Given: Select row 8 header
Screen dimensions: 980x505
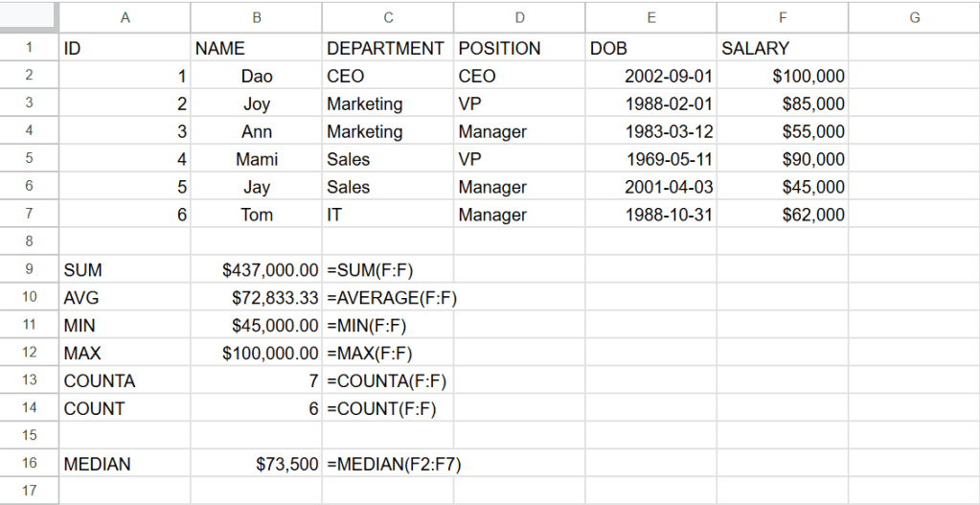Looking at the screenshot, I should 29,241.
